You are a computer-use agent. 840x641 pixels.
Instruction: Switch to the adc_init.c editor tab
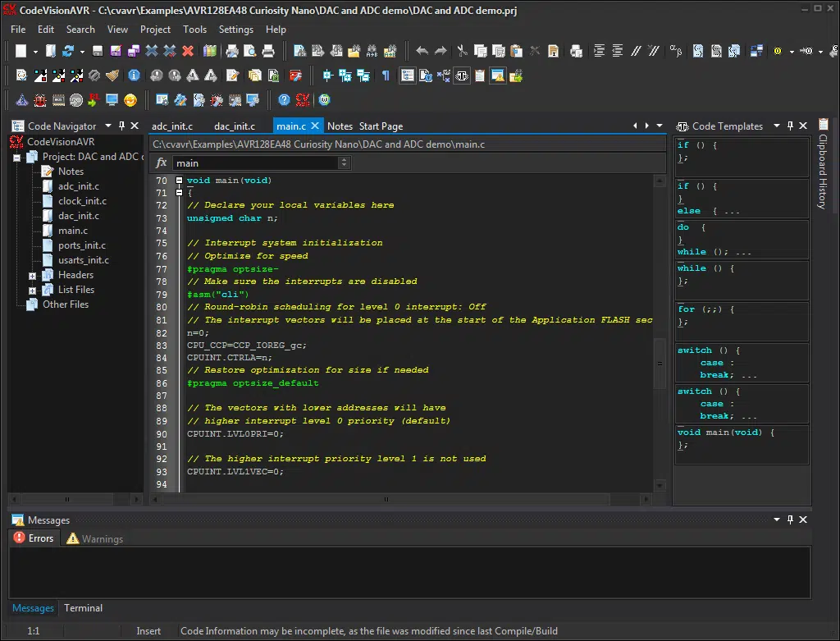(172, 126)
